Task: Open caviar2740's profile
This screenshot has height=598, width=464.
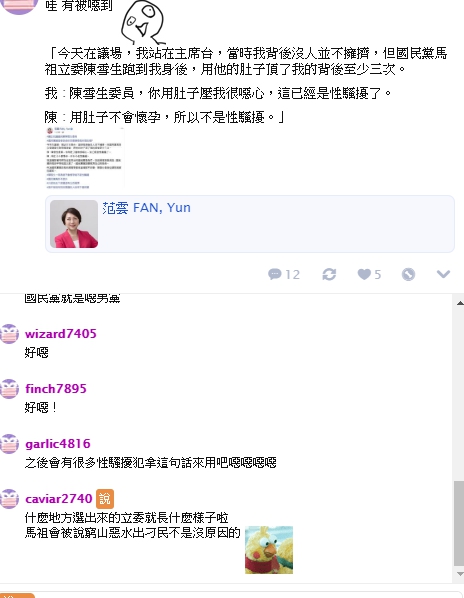Action: 59,499
